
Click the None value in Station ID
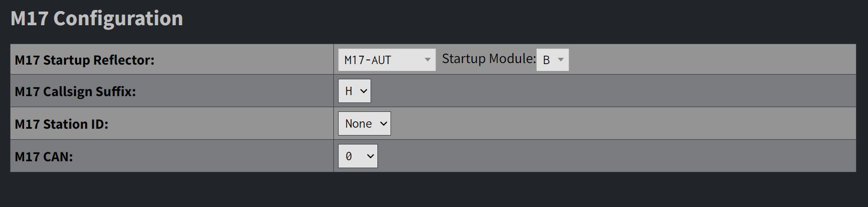click(x=359, y=123)
